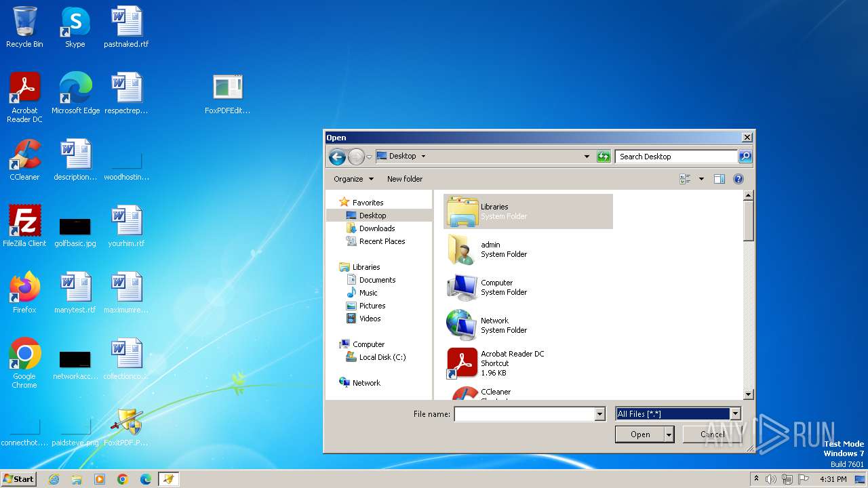Image resolution: width=868 pixels, height=488 pixels.
Task: Select Computer system folder in file list
Action: (x=528, y=287)
